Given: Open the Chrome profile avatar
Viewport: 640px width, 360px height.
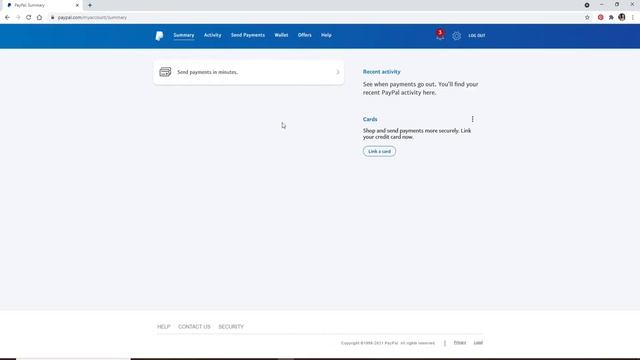Looking at the screenshot, I should pyautogui.click(x=622, y=17).
